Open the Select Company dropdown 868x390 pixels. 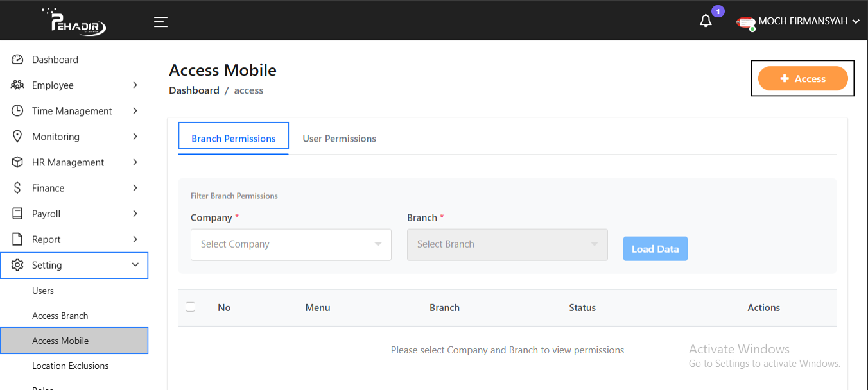click(x=291, y=244)
